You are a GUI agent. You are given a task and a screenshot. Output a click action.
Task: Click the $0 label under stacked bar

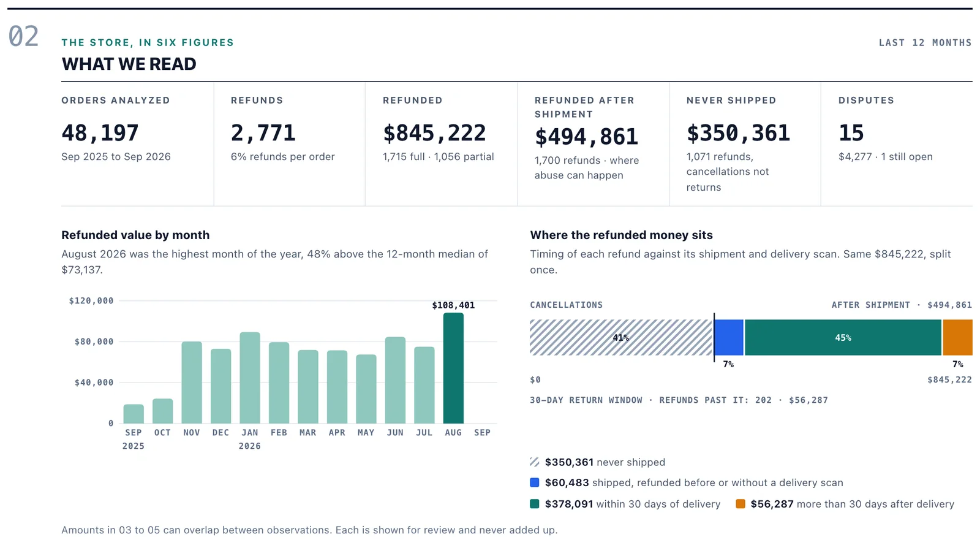pos(535,379)
